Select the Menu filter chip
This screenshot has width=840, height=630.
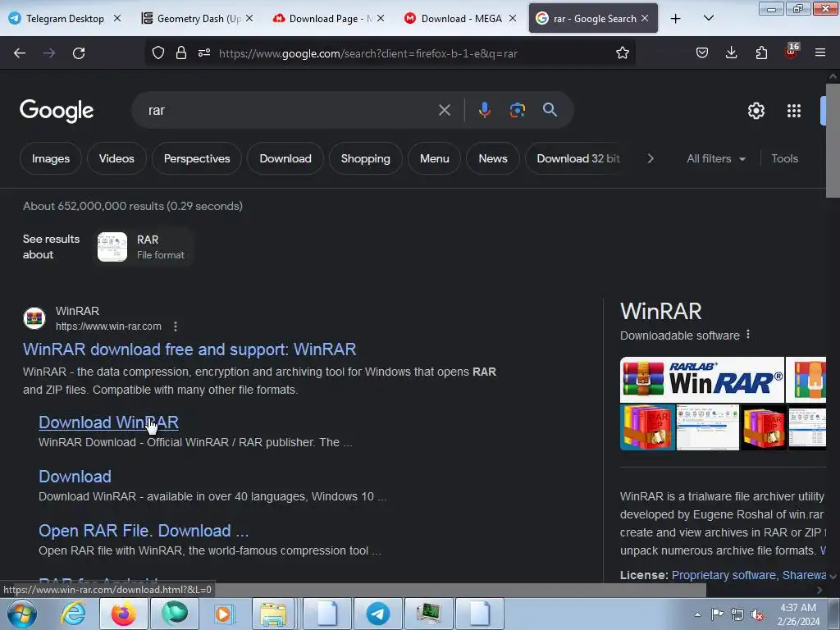(x=435, y=158)
